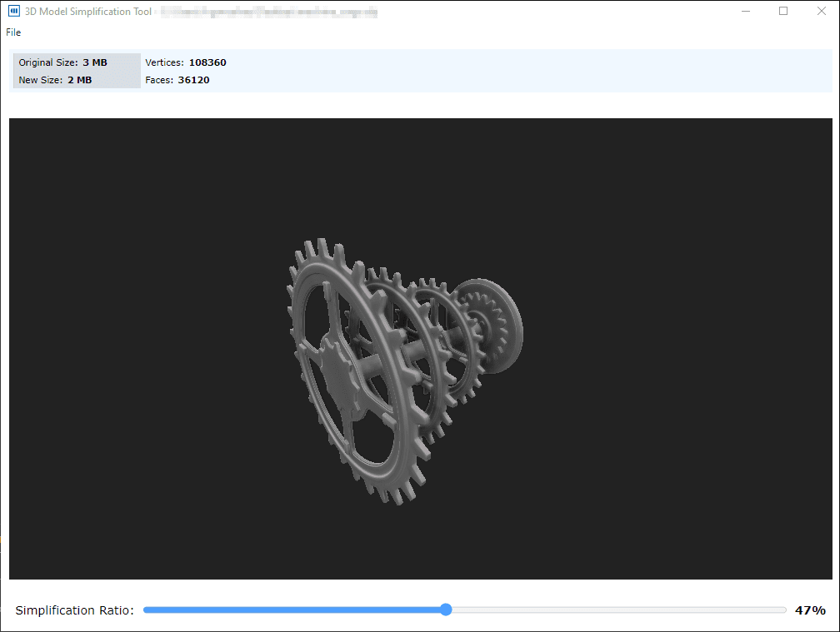The width and height of the screenshot is (840, 632).
Task: Click the Simplification Ratio slider handle
Action: pos(446,610)
